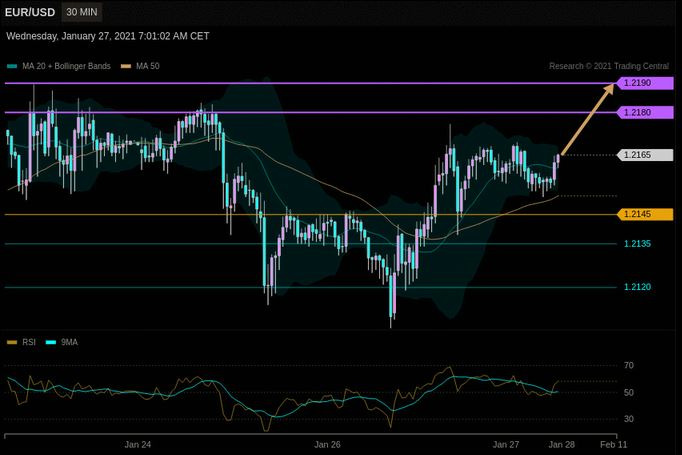Click the teal MA 20 legend swatch
Screen dimensions: 682x455
click(12, 67)
